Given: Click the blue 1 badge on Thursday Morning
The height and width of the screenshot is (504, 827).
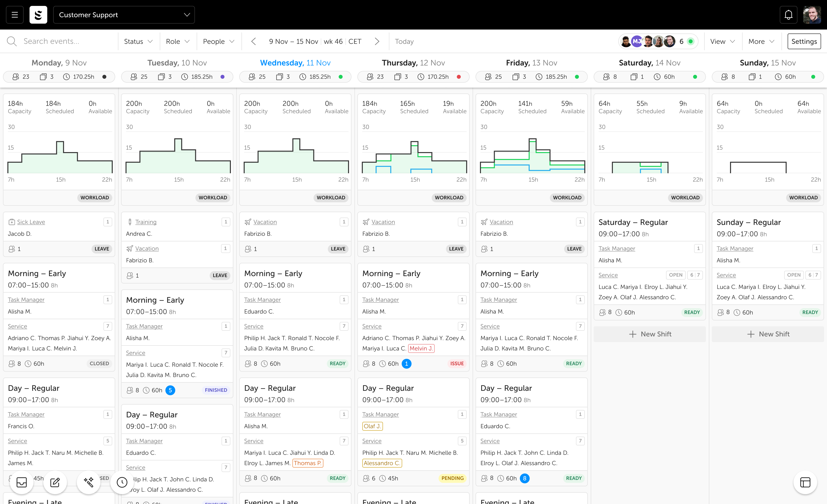Looking at the screenshot, I should [406, 364].
